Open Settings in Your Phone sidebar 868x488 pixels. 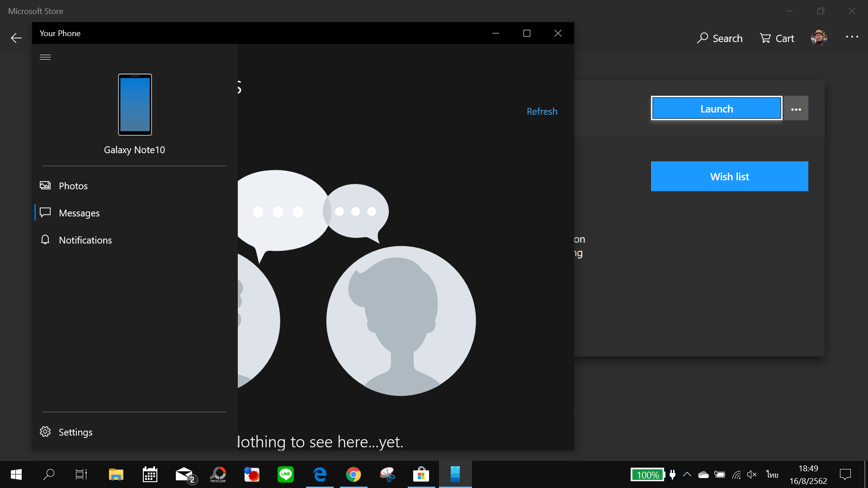coord(135,432)
